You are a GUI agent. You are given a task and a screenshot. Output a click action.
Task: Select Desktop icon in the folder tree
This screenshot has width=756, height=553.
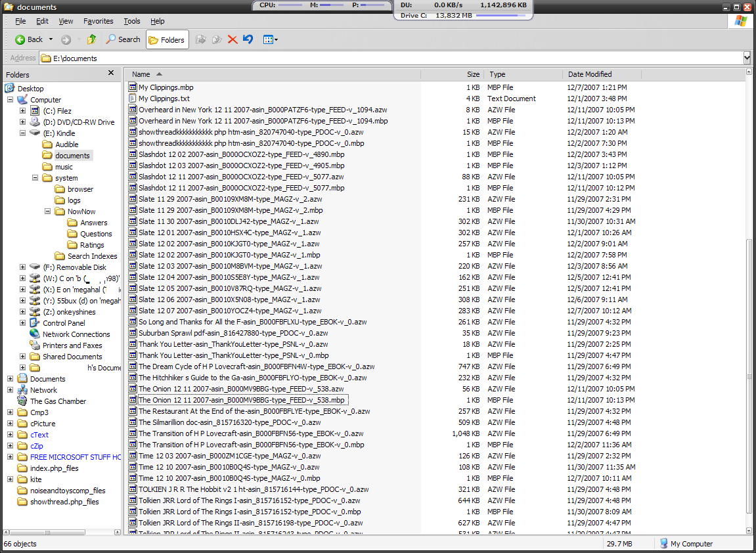(x=10, y=88)
